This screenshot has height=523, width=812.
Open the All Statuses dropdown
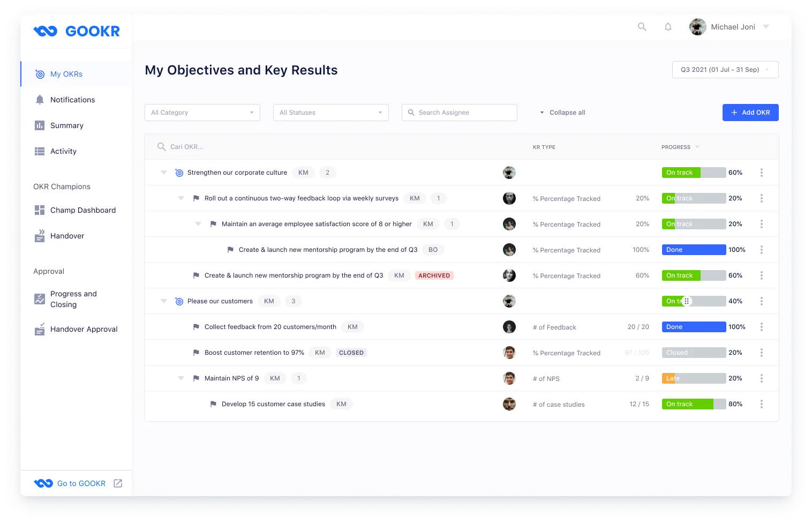point(330,112)
